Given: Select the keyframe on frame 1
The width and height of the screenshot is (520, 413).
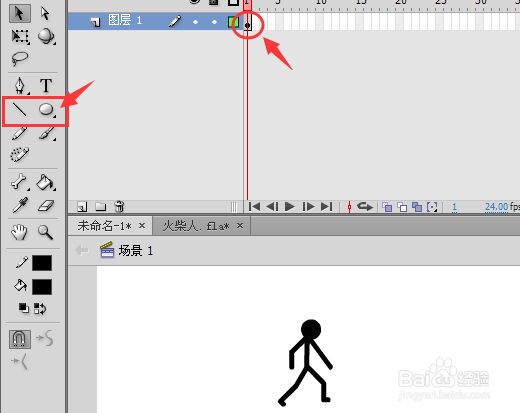Looking at the screenshot, I should 247,25.
